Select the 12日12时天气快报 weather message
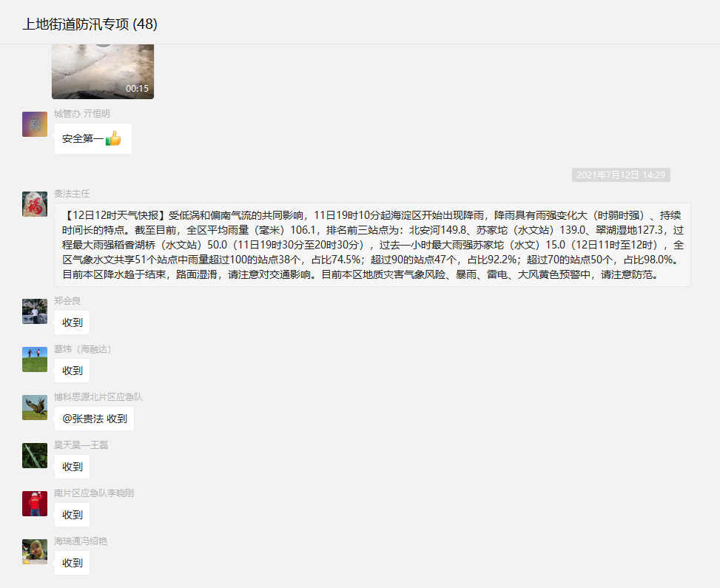This screenshot has height=588, width=720. (x=372, y=245)
